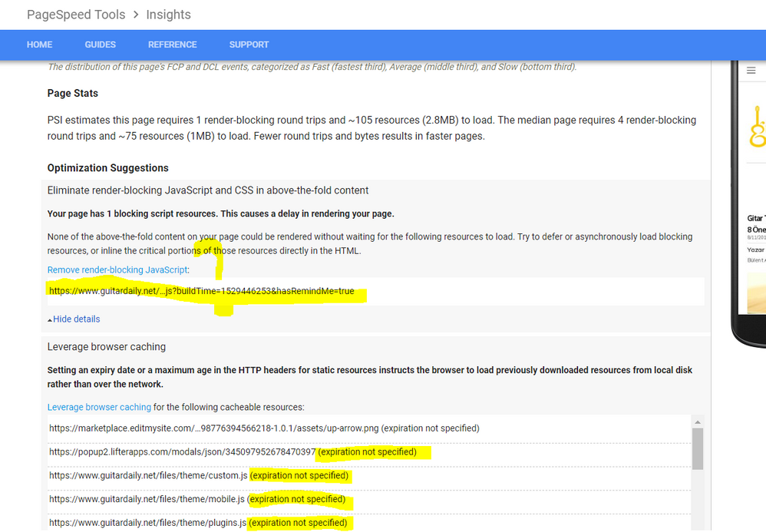Open Remove render-blocking JavaScript link

point(117,269)
